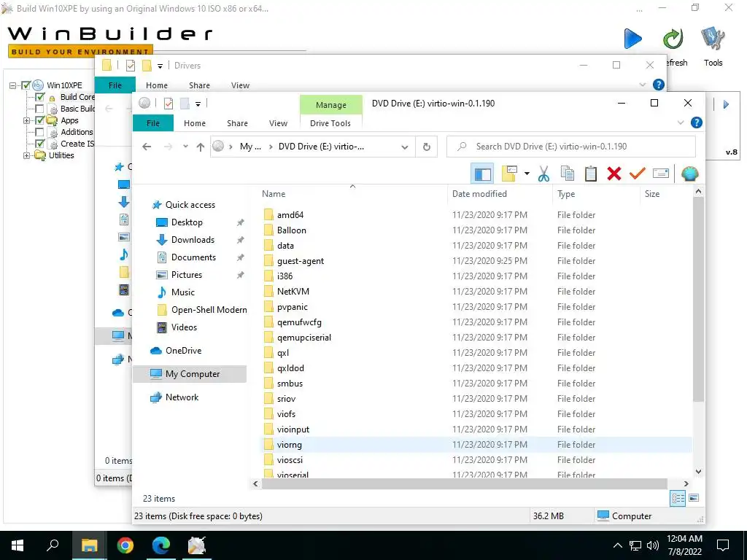The image size is (747, 560).
Task: Click WinBuilder blue Play build button
Action: click(632, 39)
